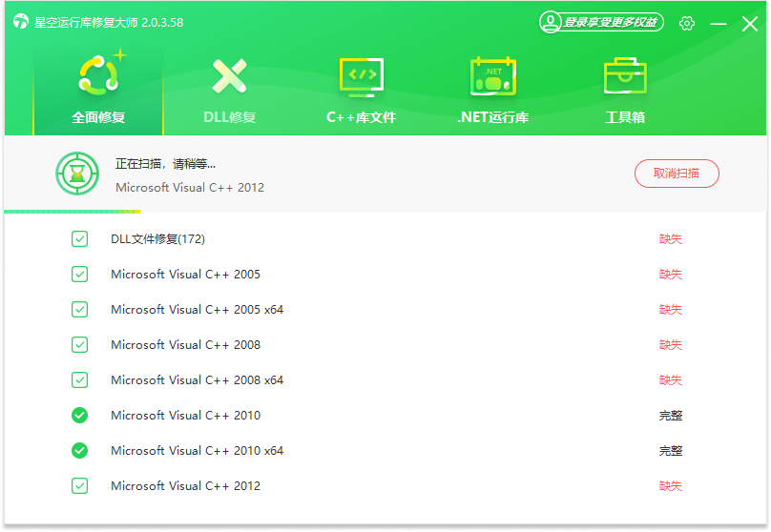
Task: Click 登录享受更多权益 login link
Action: [x=610, y=22]
